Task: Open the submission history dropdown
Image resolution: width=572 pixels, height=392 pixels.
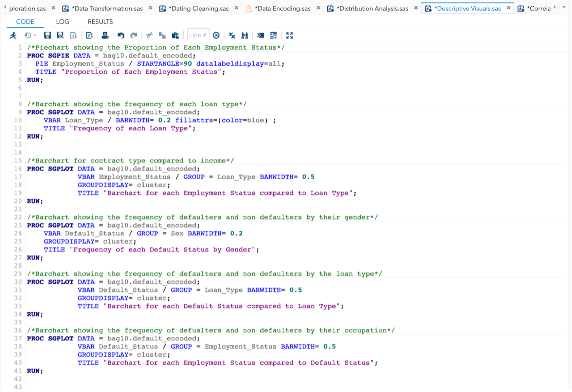Action: [x=30, y=35]
